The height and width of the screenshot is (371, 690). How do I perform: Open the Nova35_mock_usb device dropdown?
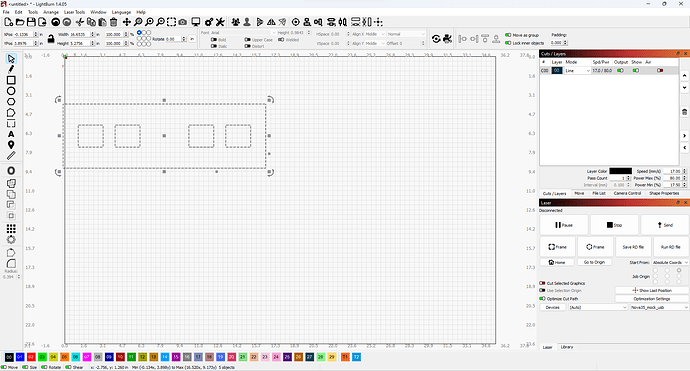coord(659,307)
